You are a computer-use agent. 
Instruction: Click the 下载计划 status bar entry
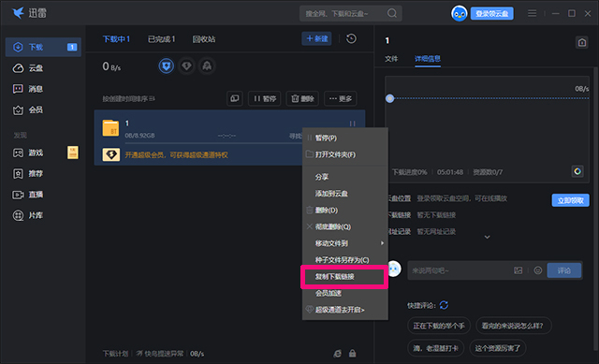point(115,354)
